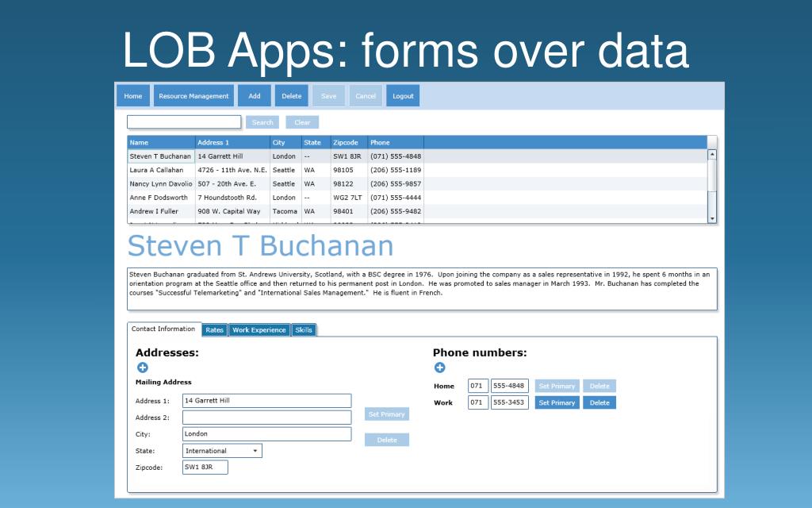Click the Add toolbar button
Screen dimensions: 812x508
click(x=255, y=96)
